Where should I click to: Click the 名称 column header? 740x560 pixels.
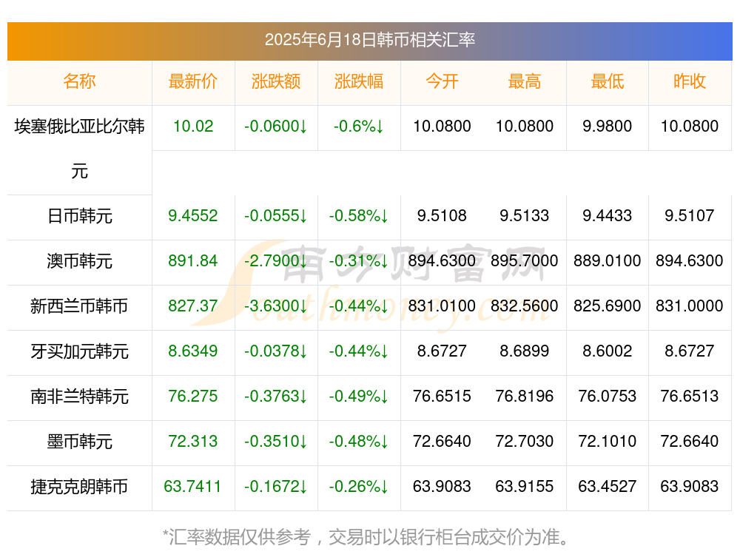coord(79,81)
